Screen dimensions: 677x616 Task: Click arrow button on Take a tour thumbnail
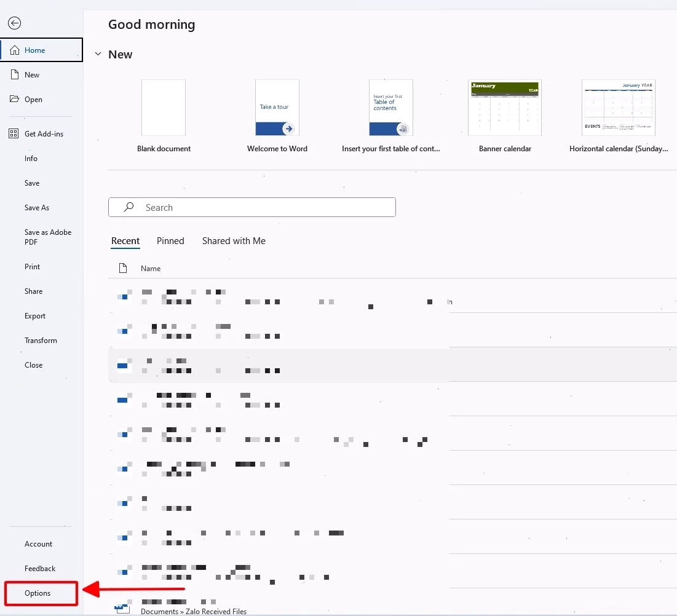[288, 128]
